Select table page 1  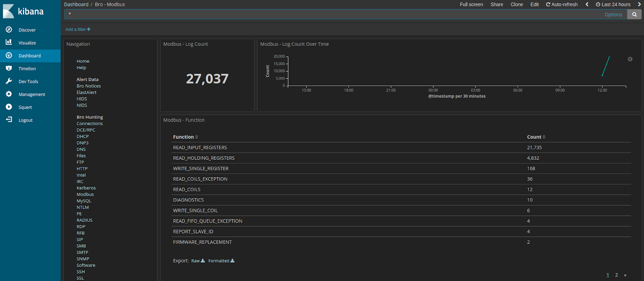608,275
